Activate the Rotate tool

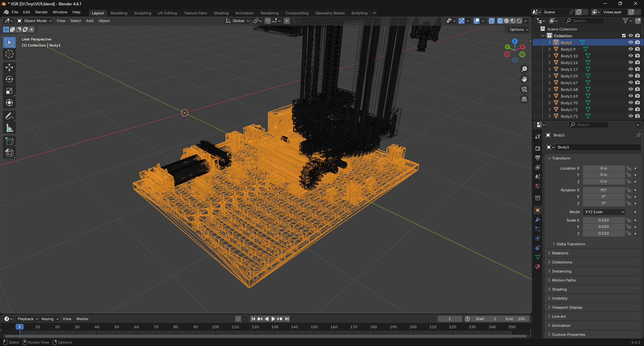tap(9, 79)
